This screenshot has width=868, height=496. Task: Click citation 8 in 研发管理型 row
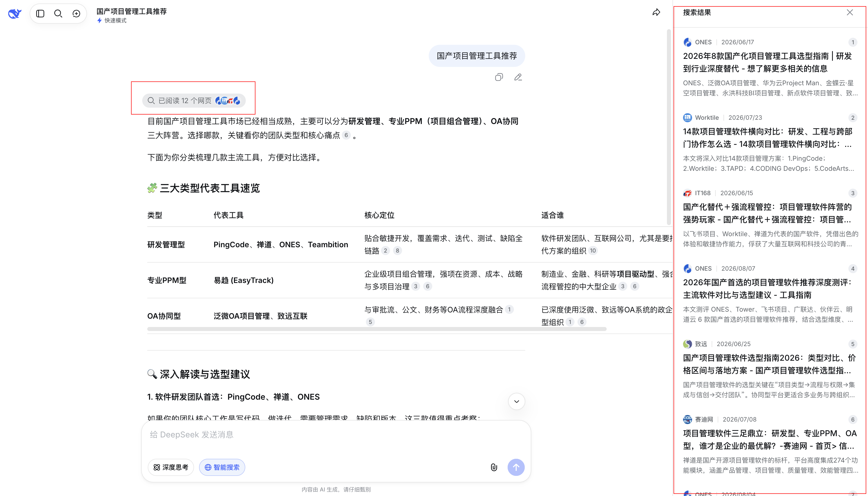click(397, 251)
